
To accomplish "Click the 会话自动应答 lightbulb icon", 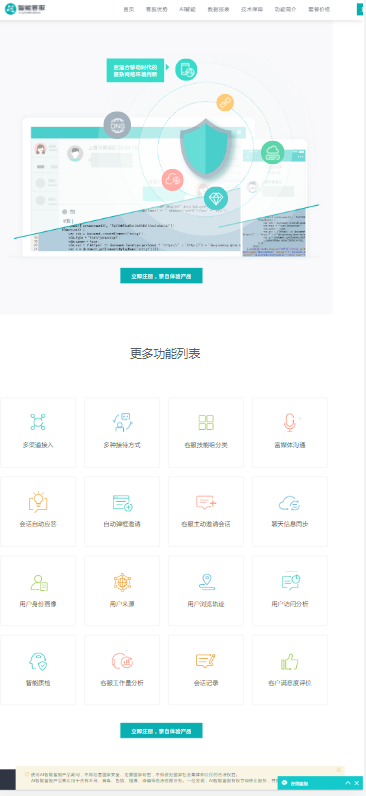I will [x=38, y=502].
